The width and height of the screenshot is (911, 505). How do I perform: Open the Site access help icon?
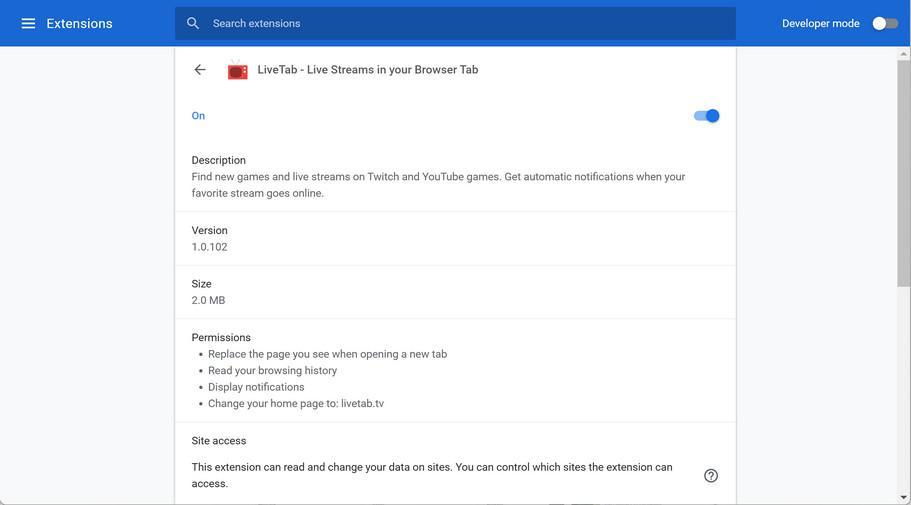point(711,476)
